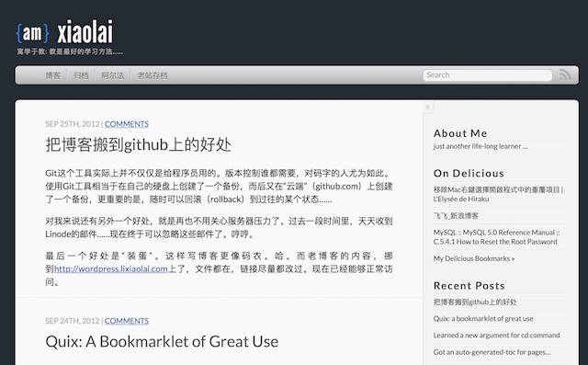Image resolution: width=588 pixels, height=365 pixels.
Task: Collapse the sidebar with toggle arrow
Action: pyautogui.click(x=428, y=107)
